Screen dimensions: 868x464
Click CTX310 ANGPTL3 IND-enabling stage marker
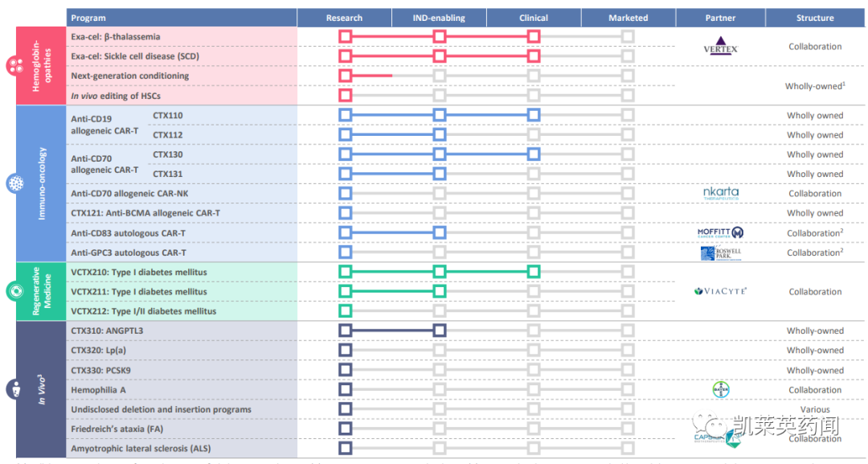tap(439, 331)
